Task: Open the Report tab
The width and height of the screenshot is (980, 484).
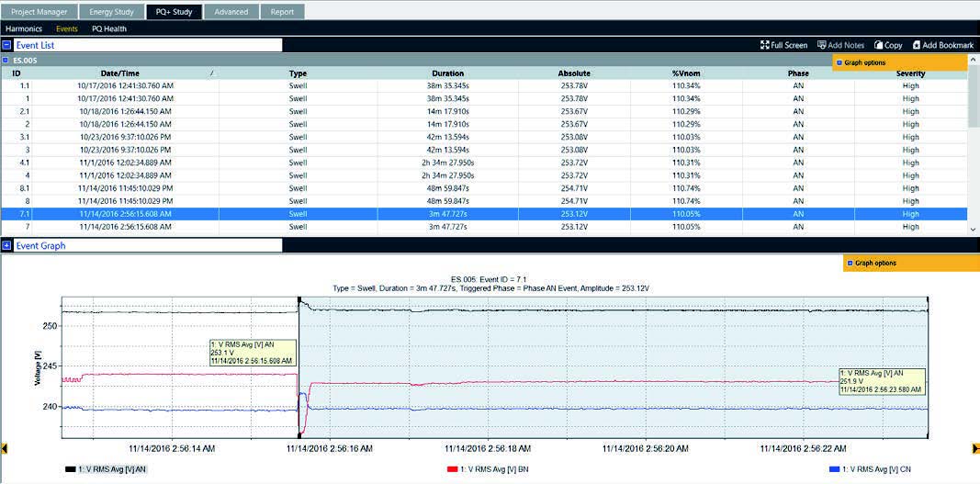Action: [x=282, y=12]
